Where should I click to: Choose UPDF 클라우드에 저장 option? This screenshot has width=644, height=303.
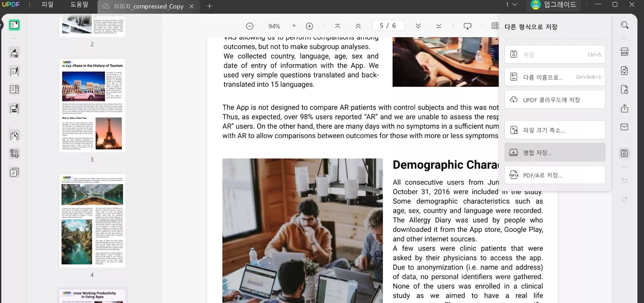tap(555, 100)
